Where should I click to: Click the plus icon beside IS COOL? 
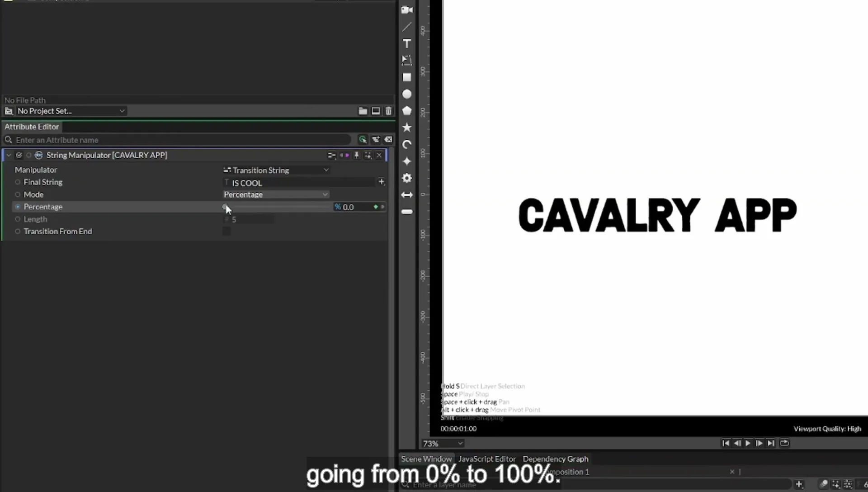[381, 182]
